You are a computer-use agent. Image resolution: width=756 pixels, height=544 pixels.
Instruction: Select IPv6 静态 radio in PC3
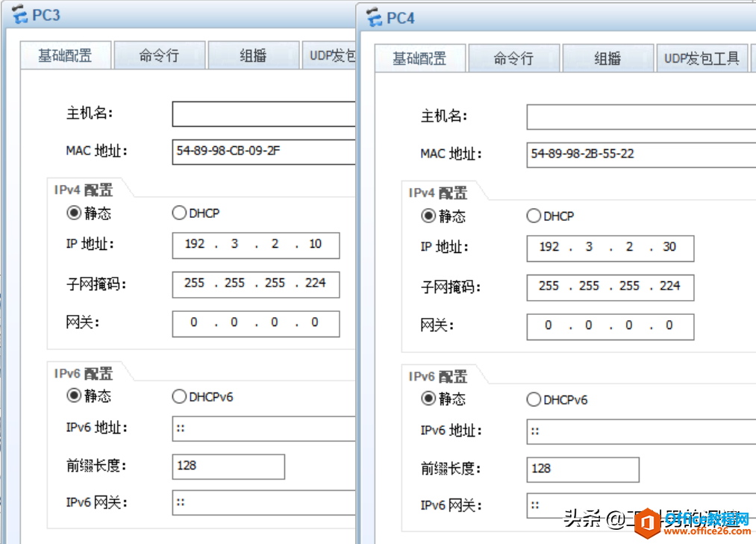[x=74, y=396]
